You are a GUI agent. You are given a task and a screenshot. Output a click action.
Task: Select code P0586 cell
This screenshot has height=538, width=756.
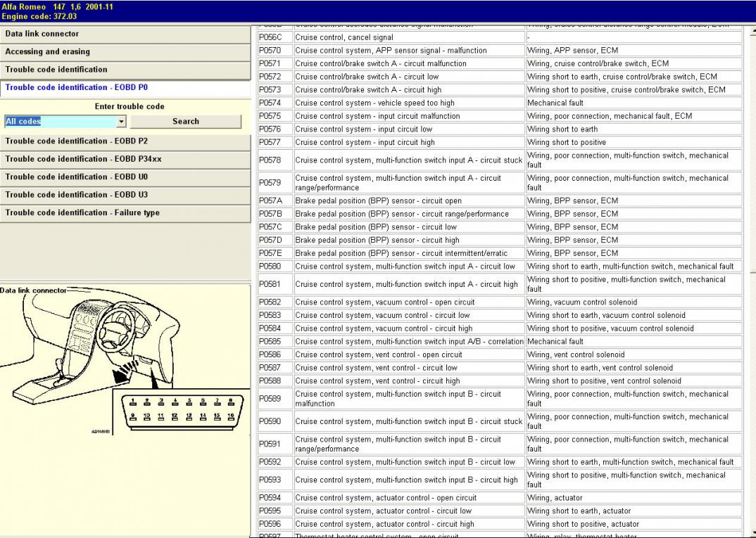(x=275, y=354)
